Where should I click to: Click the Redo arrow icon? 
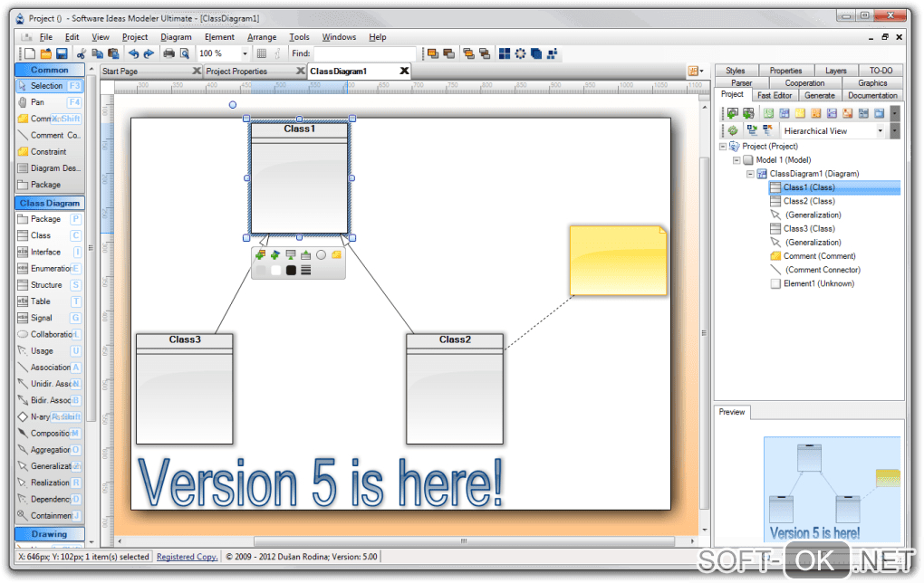pyautogui.click(x=149, y=53)
